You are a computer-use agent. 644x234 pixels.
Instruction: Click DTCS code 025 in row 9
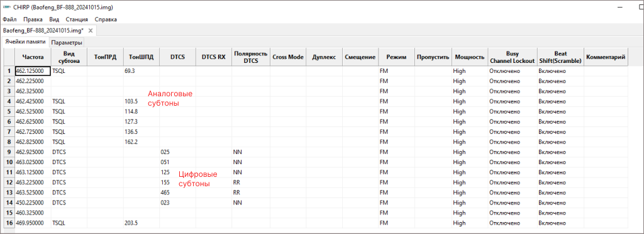[x=178, y=152]
